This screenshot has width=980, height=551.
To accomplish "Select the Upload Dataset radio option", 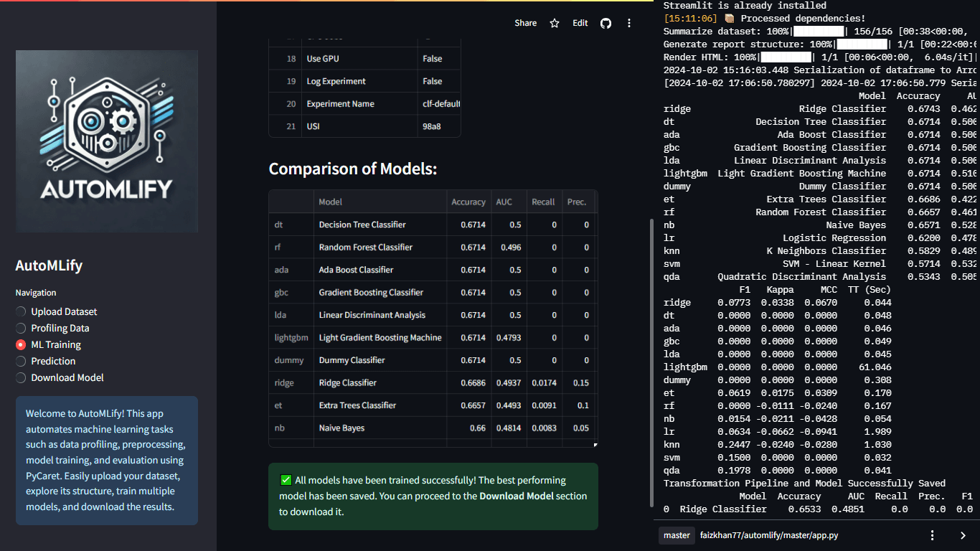I will tap(21, 312).
